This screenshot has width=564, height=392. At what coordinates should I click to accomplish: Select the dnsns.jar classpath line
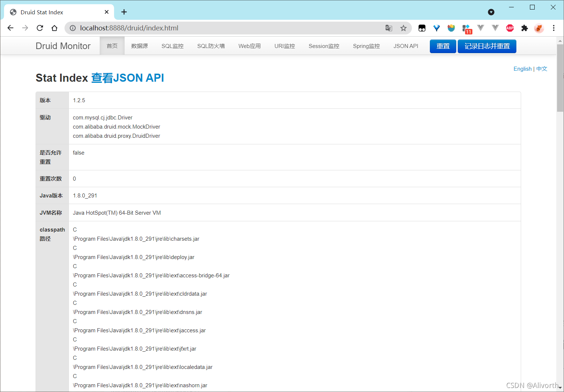point(137,312)
